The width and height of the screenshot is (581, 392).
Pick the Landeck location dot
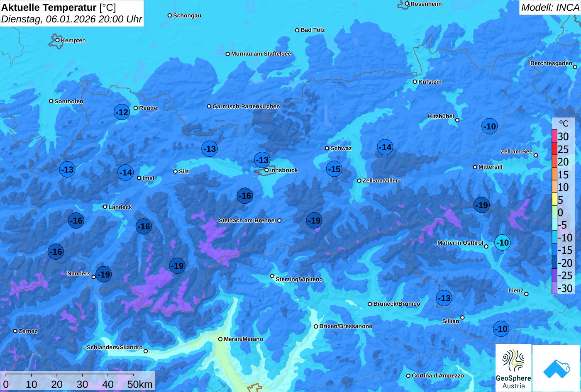click(x=105, y=207)
